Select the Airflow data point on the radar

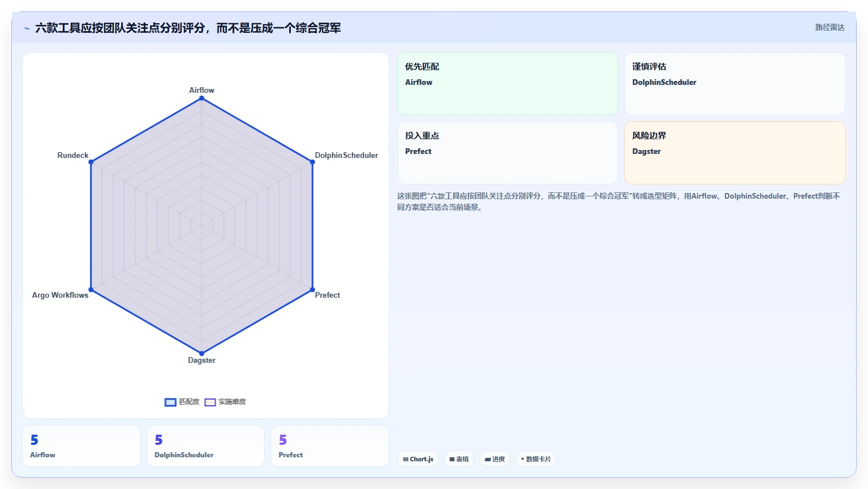click(x=201, y=98)
